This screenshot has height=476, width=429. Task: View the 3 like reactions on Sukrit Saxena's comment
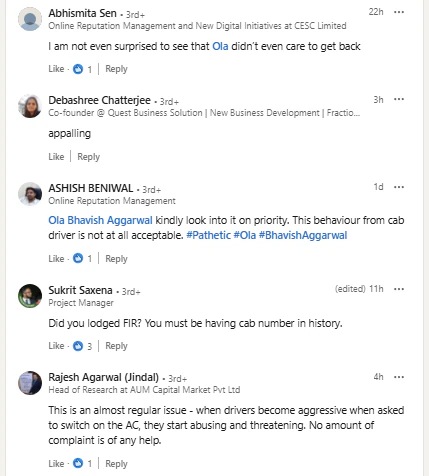82,346
